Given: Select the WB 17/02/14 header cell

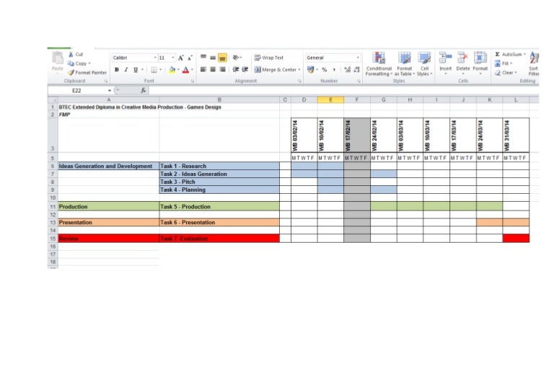Looking at the screenshot, I should (357, 135).
